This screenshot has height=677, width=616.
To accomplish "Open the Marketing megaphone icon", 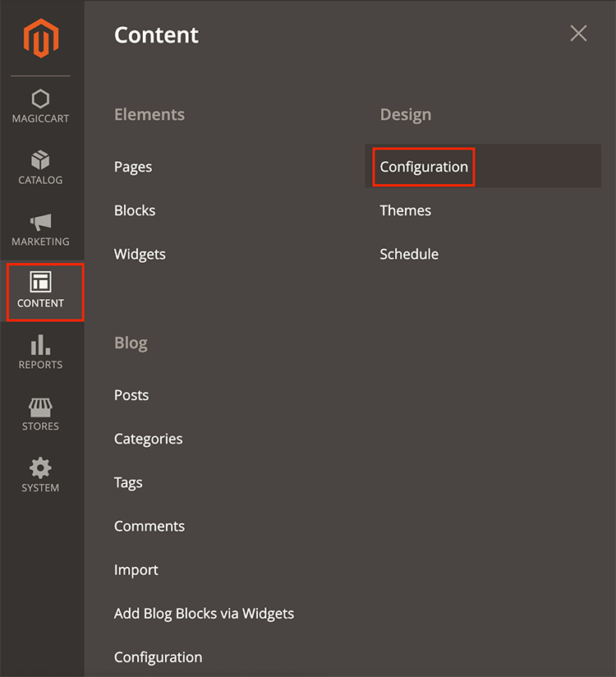I will pos(40,222).
